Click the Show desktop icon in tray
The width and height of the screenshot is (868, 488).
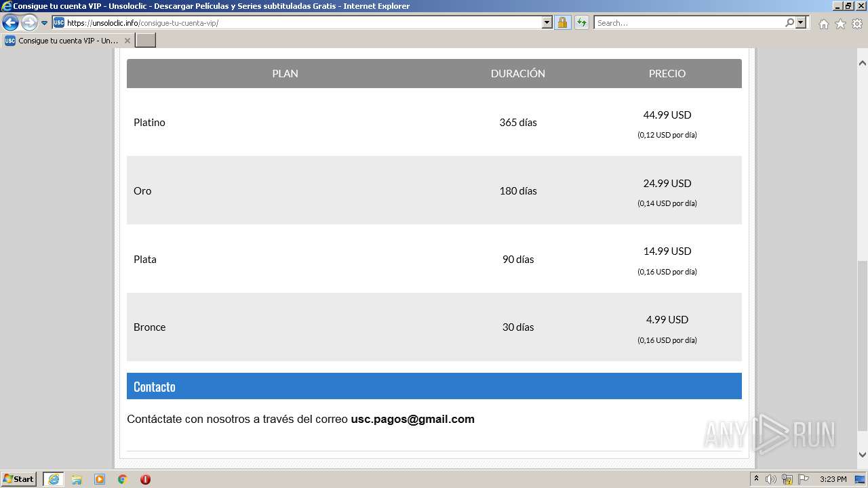tap(861, 479)
